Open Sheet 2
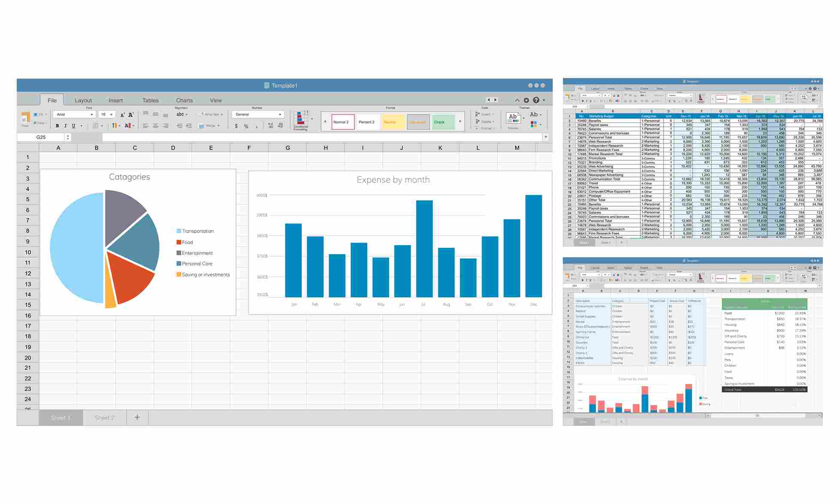840x504 pixels. tap(105, 417)
